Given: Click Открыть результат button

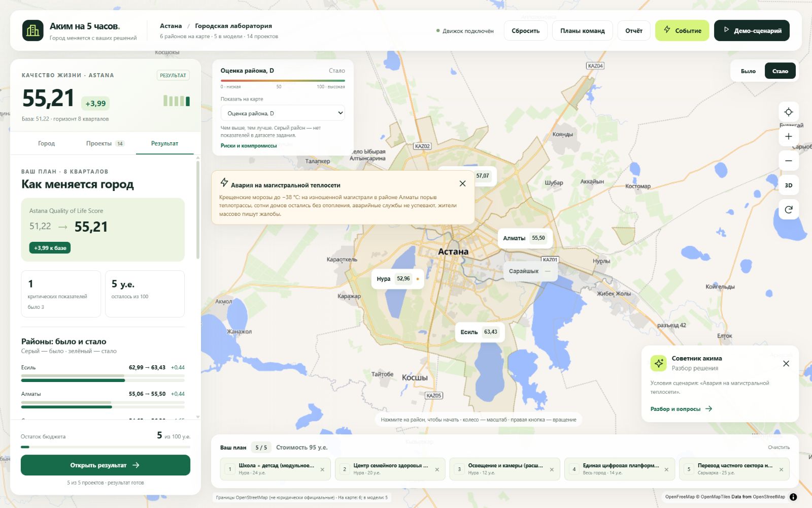Looking at the screenshot, I should click(x=106, y=465).
